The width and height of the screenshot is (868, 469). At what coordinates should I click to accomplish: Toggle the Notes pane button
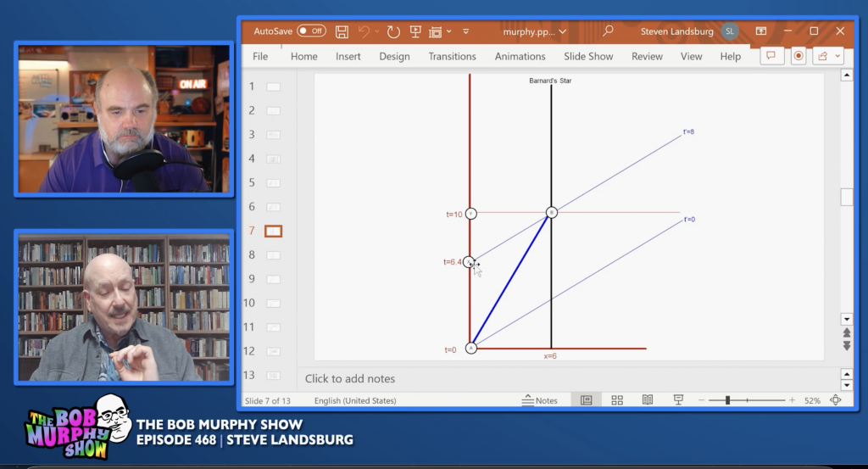click(x=540, y=400)
